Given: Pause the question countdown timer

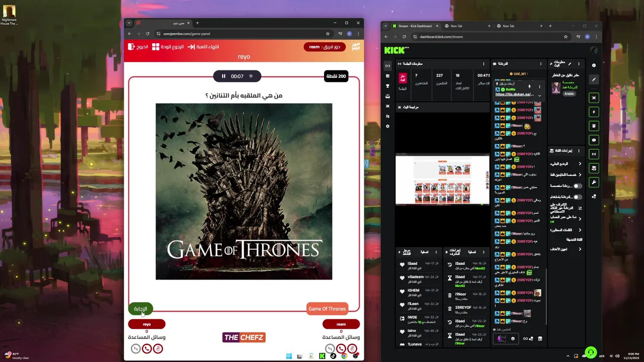Looking at the screenshot, I should tap(223, 76).
